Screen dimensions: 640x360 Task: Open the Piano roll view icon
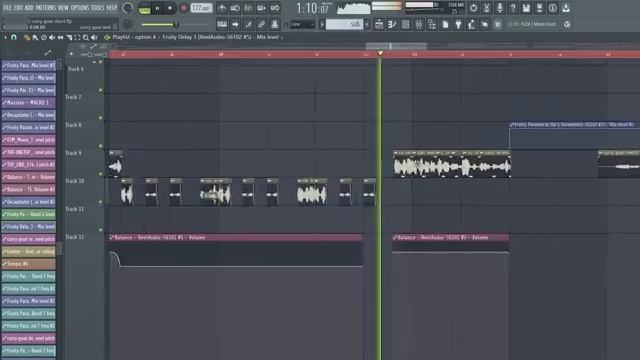point(392,24)
